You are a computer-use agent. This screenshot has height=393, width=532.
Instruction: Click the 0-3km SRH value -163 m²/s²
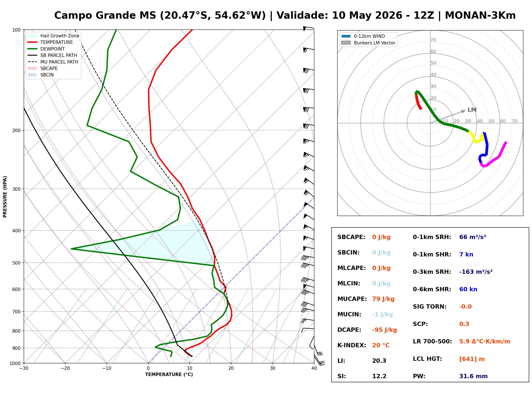click(x=476, y=272)
